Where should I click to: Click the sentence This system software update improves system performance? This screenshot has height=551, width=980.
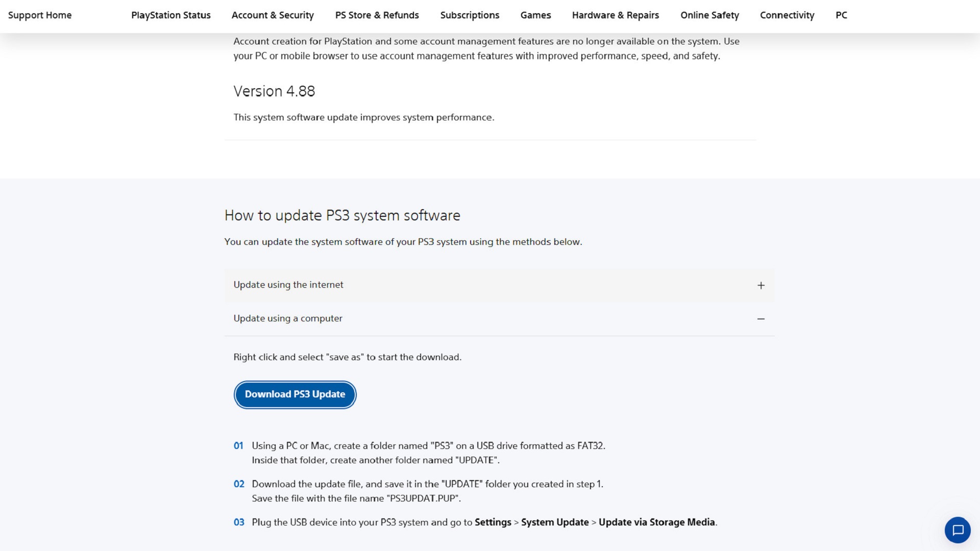(x=364, y=117)
